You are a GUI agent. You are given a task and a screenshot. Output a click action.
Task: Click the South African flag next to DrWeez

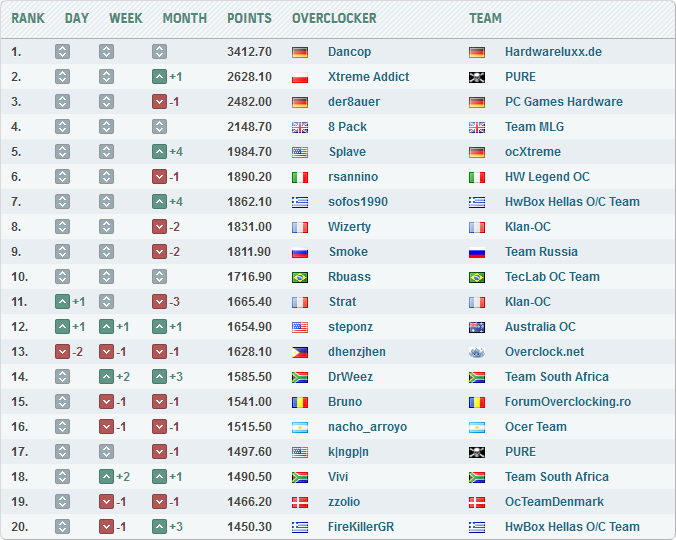click(x=300, y=378)
